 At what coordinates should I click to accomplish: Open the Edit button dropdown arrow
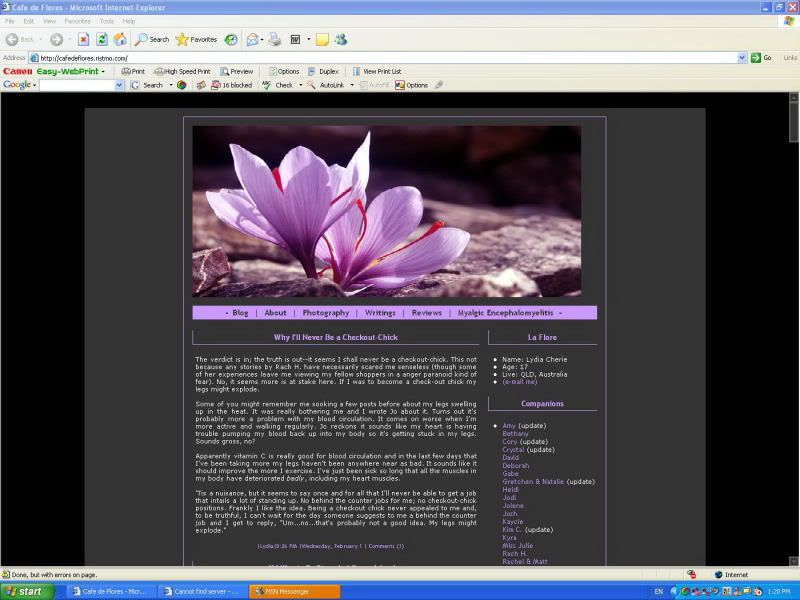(308, 39)
